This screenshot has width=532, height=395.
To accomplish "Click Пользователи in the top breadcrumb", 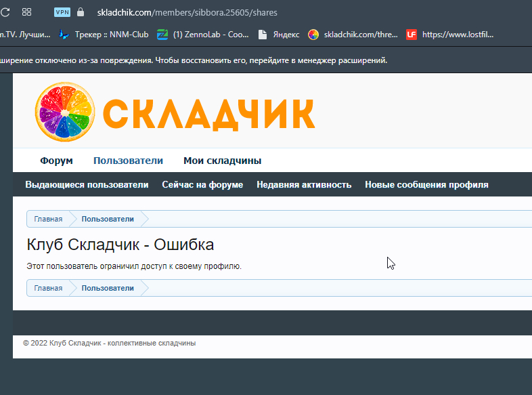I will point(108,219).
